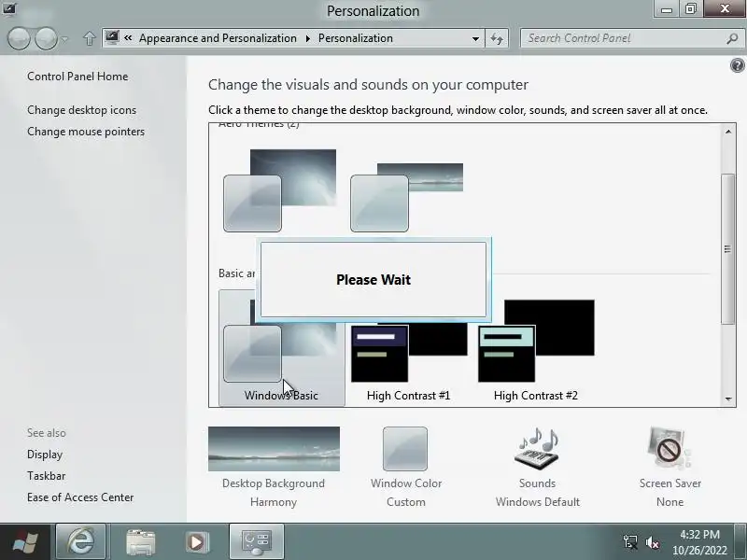Open Change desktop icons
Image resolution: width=747 pixels, height=560 pixels.
tap(81, 110)
